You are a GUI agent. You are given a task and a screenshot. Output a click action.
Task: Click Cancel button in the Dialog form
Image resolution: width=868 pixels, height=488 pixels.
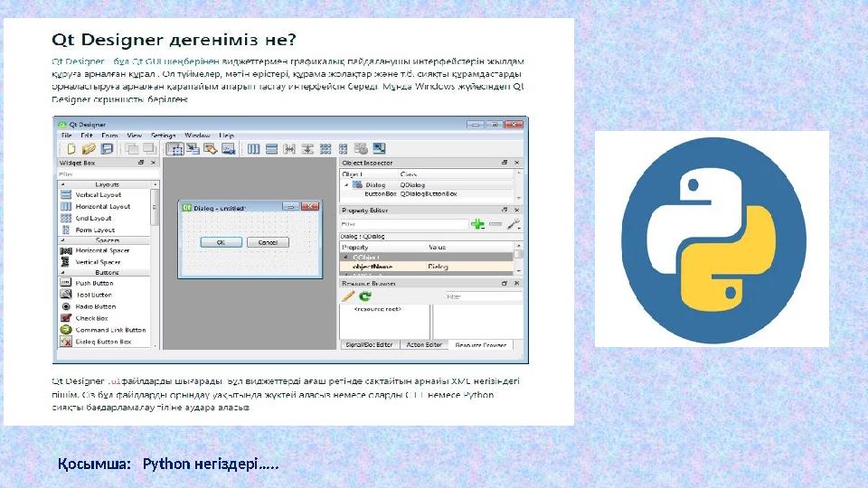pos(268,242)
